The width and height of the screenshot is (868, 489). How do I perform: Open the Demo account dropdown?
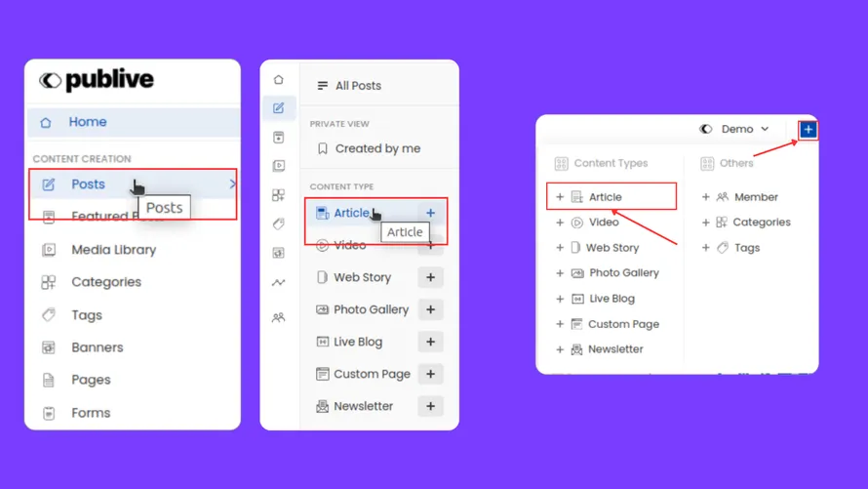pos(736,129)
